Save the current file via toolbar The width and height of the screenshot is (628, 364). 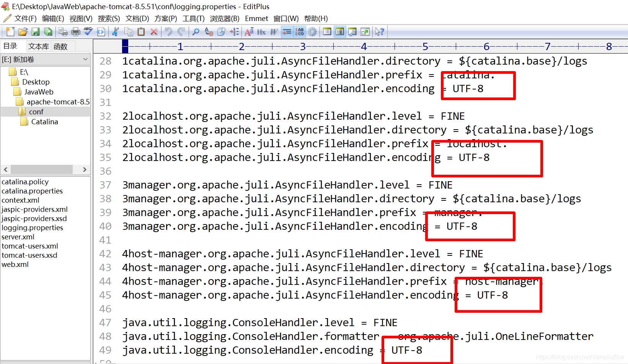[36, 32]
